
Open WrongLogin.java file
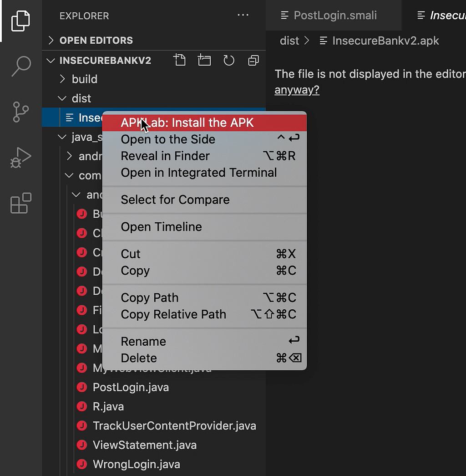tap(136, 464)
